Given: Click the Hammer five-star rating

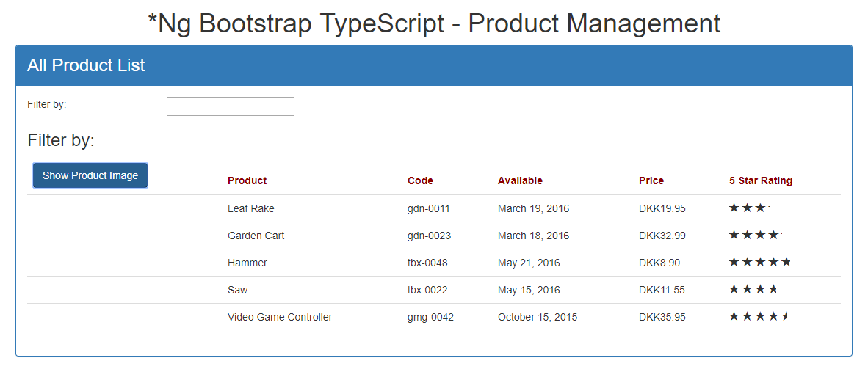Looking at the screenshot, I should point(760,263).
